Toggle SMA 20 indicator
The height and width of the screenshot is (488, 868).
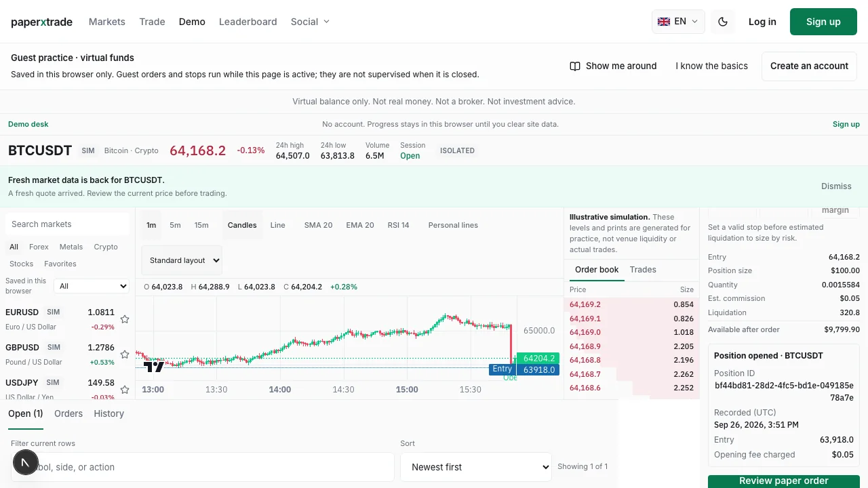click(318, 225)
